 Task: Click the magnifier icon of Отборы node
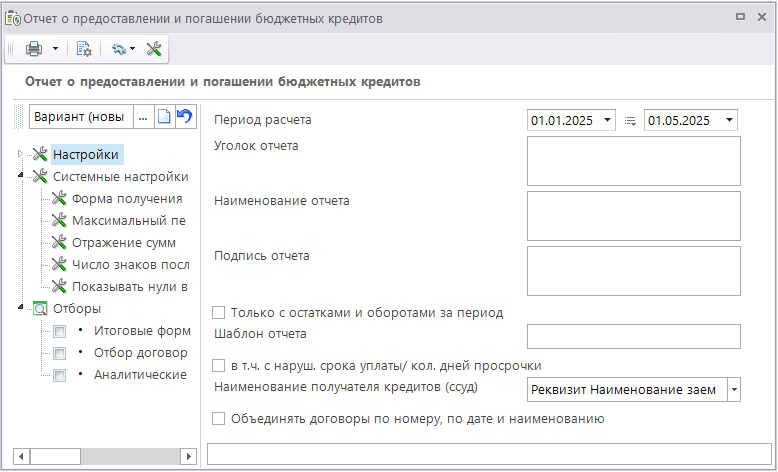pos(40,309)
